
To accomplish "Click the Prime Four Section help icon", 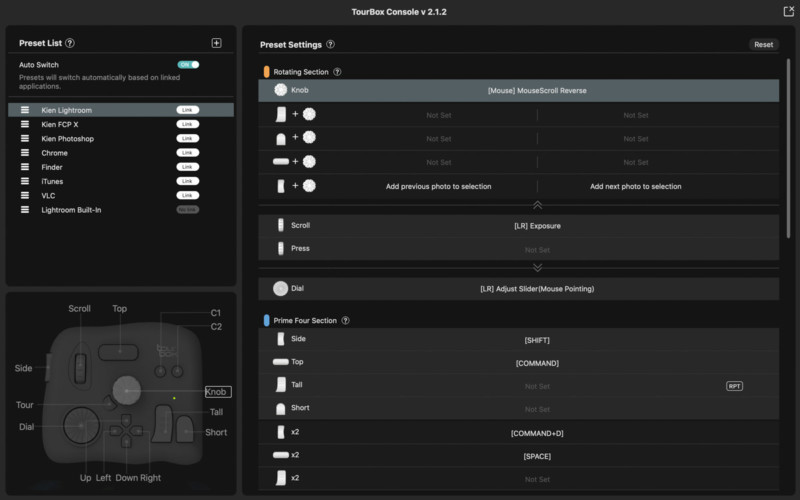I will coord(345,320).
